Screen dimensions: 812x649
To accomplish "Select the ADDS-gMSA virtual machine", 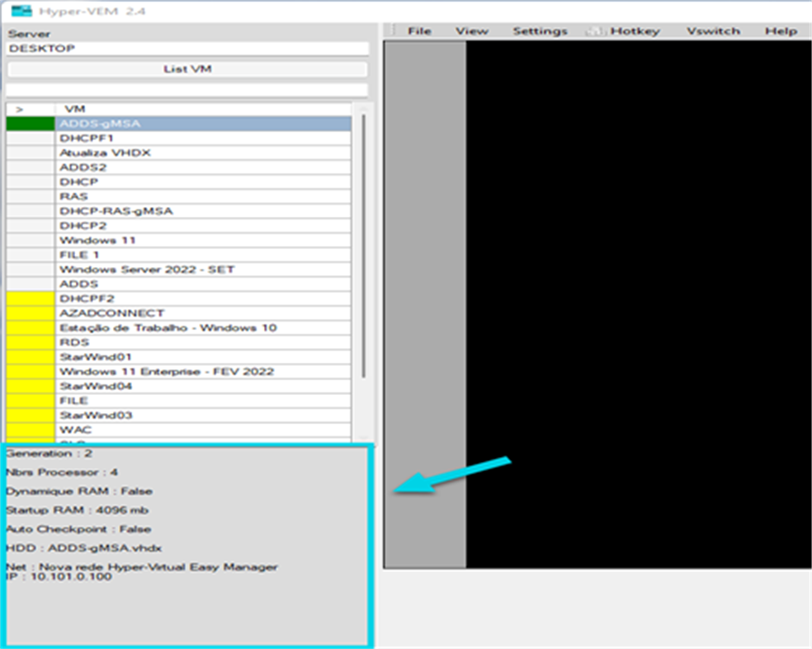I will point(203,124).
